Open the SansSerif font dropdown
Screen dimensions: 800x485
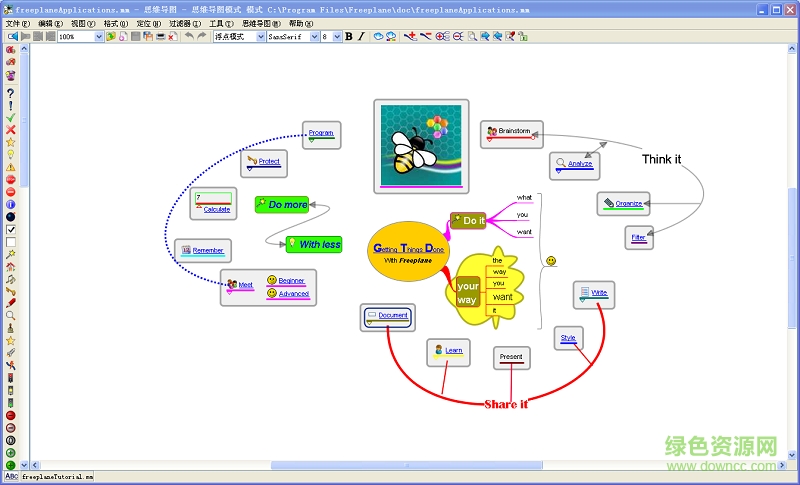pos(314,36)
